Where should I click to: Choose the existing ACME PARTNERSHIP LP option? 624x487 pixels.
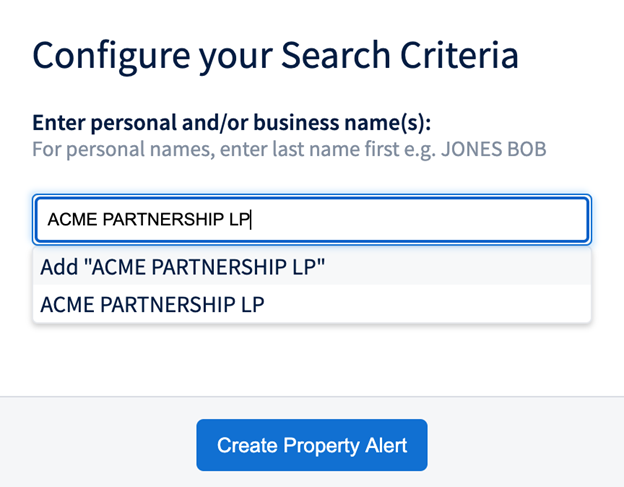coord(152,305)
